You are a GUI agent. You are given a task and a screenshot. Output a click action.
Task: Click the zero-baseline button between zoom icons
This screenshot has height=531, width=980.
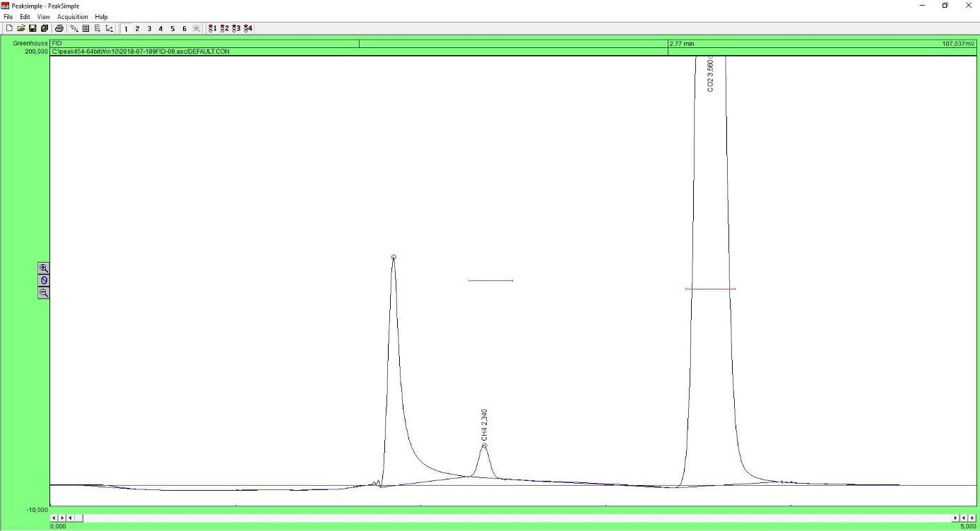click(44, 280)
